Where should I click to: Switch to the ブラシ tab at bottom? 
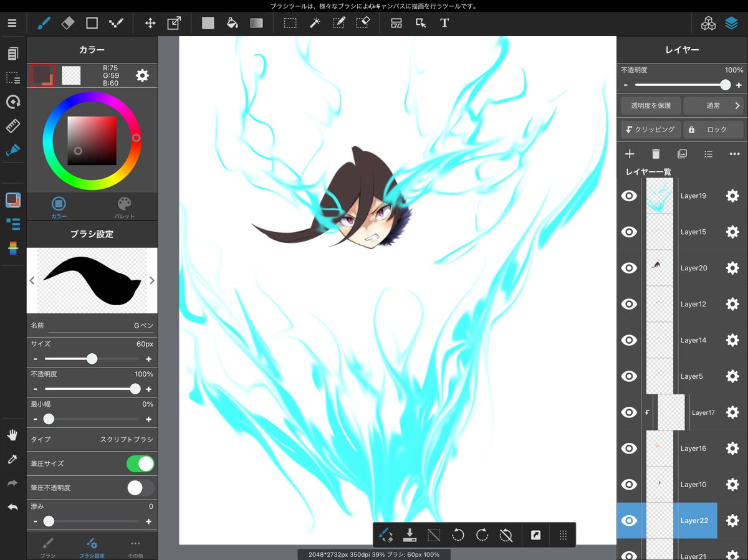point(48,547)
